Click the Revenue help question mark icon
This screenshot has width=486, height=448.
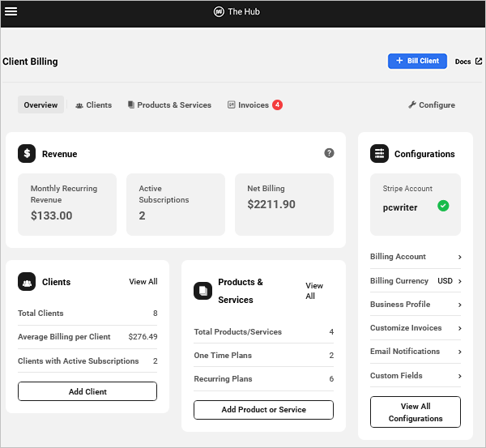tap(329, 153)
